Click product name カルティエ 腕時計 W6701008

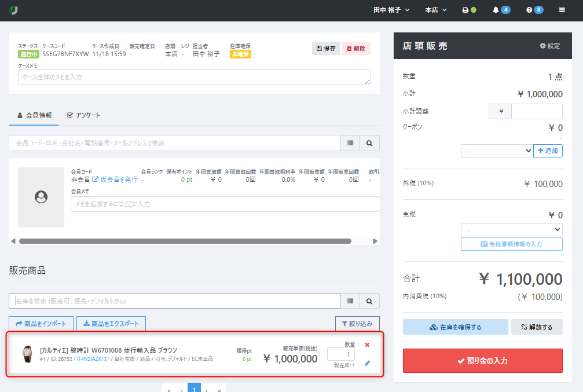point(108,350)
